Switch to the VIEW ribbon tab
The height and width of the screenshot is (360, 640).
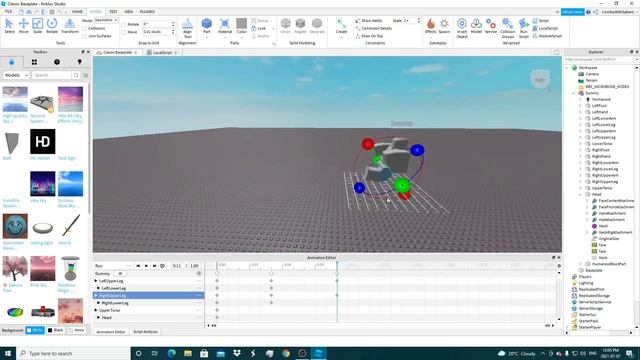pyautogui.click(x=129, y=11)
